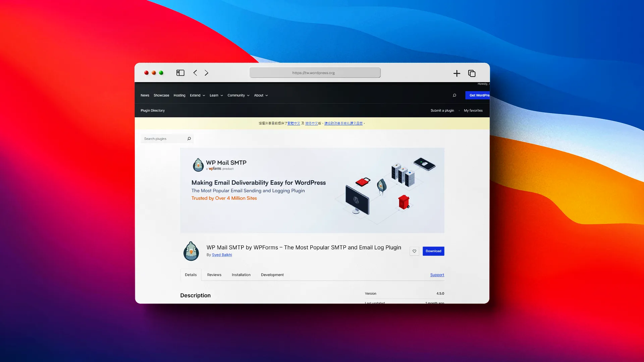Click the pigeon logo in the banner
644x362 pixels.
point(198,165)
